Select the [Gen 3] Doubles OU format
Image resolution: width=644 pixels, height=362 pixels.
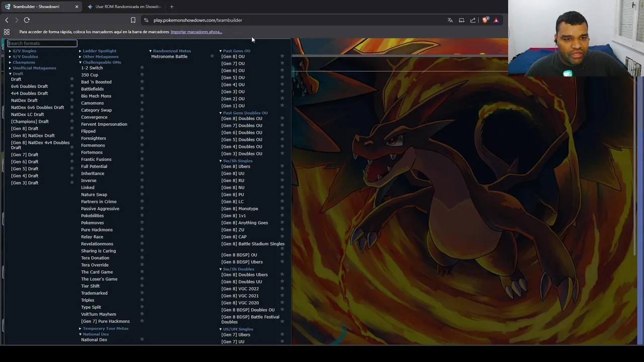click(x=242, y=154)
